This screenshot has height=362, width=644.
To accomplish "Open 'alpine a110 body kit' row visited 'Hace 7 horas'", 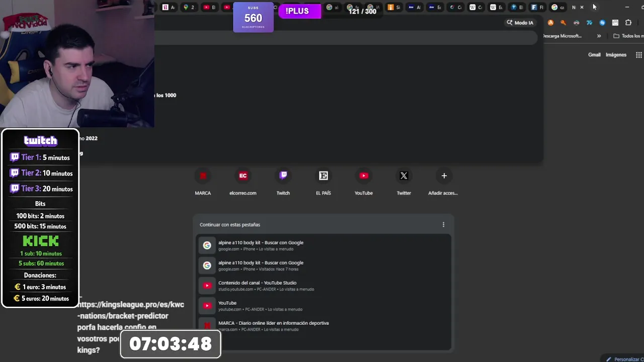I will point(324,265).
